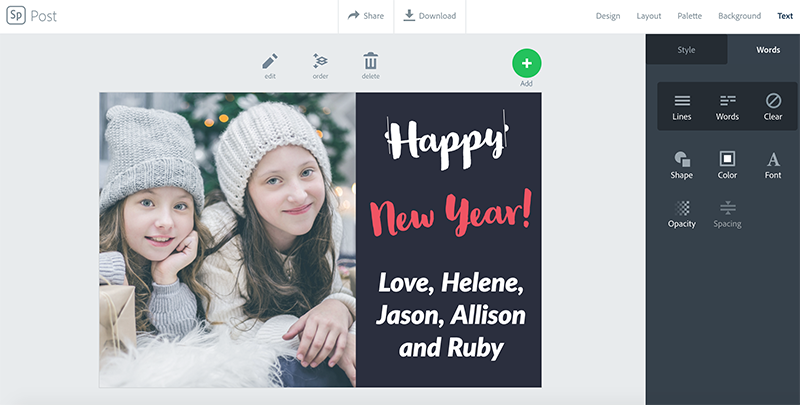The image size is (800, 405).
Task: Download the post
Action: [430, 16]
